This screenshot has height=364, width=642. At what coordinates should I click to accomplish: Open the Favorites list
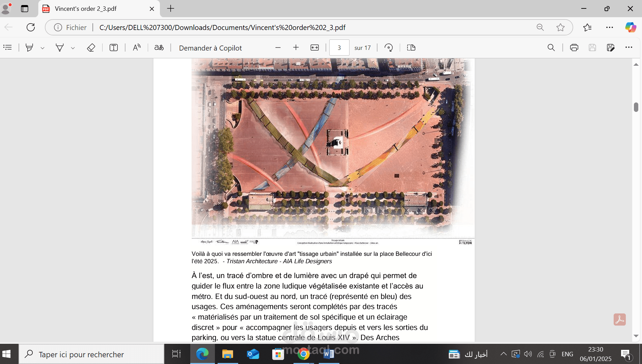(x=587, y=27)
